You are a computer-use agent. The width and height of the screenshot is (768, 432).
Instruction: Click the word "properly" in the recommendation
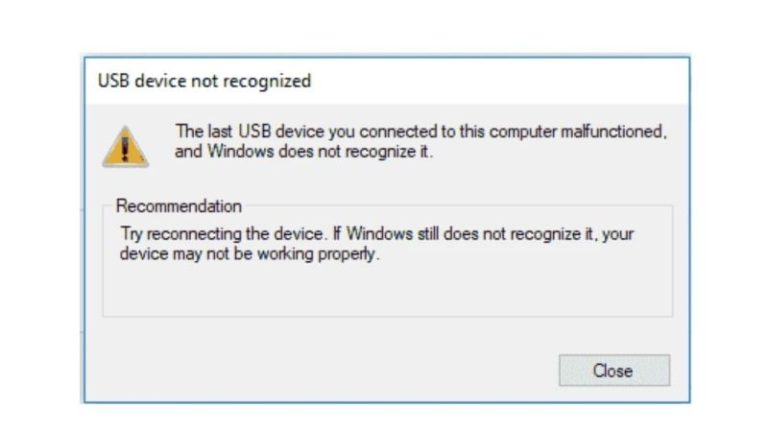coord(353,253)
